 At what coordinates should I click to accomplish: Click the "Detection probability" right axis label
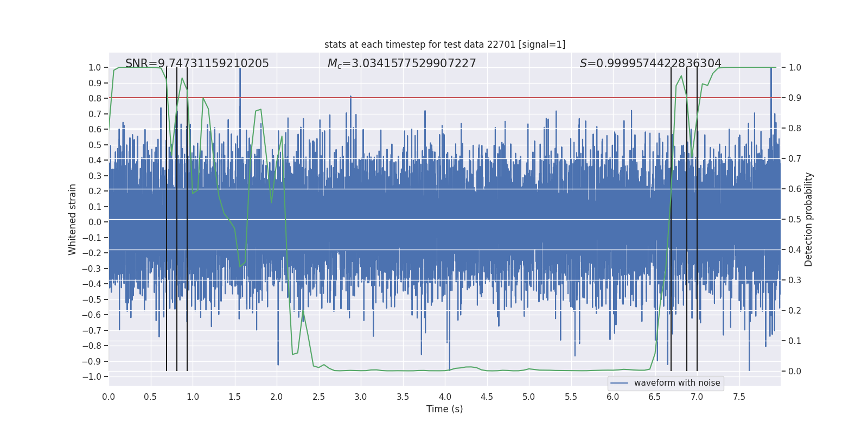point(809,219)
